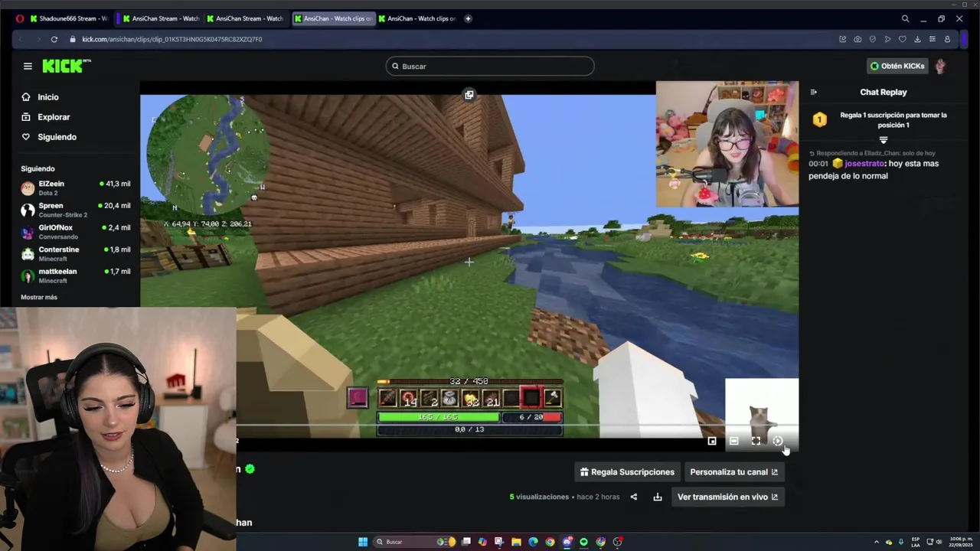Open Discord from the taskbar
Image resolution: width=980 pixels, height=551 pixels.
(567, 542)
